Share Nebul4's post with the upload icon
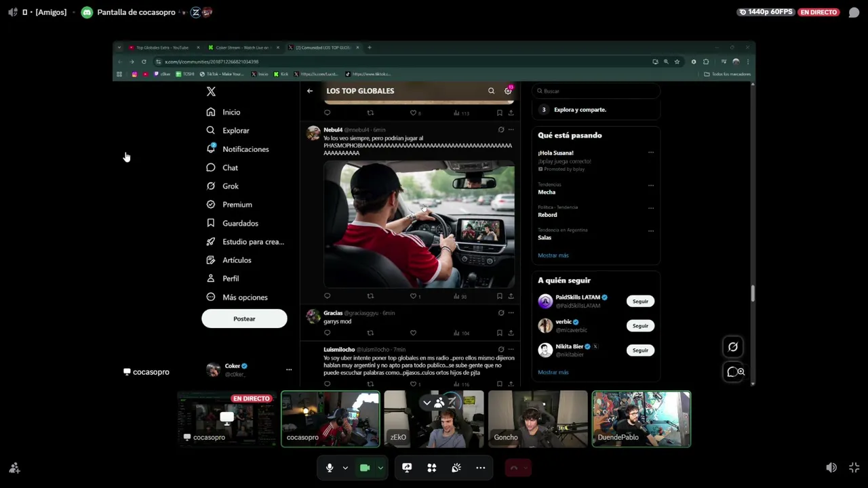Viewport: 868px width, 488px height. 511,296
